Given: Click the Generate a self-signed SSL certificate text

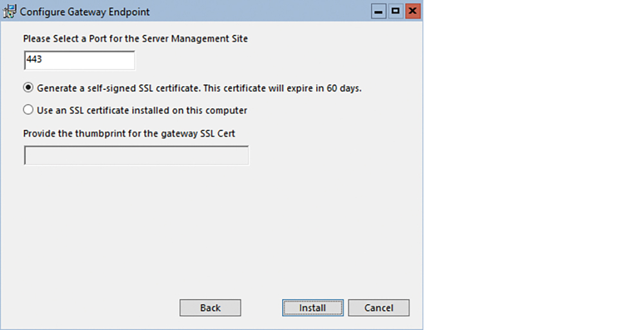Looking at the screenshot, I should tap(199, 88).
